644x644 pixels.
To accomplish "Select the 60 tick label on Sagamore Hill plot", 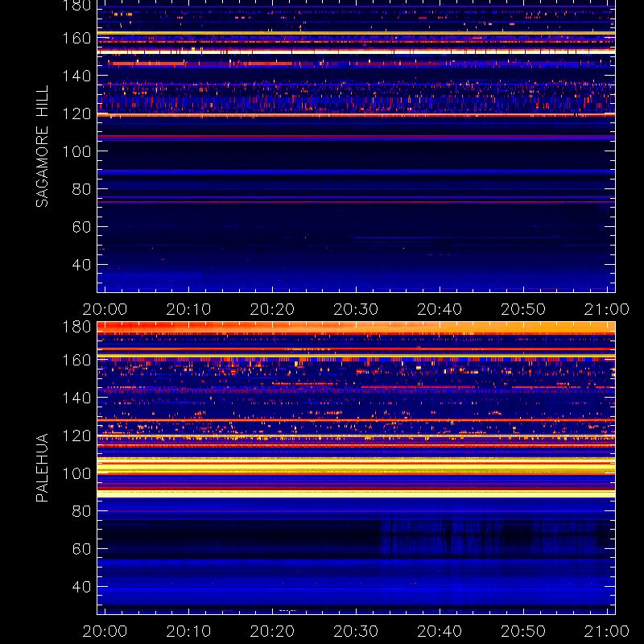I will [81, 227].
